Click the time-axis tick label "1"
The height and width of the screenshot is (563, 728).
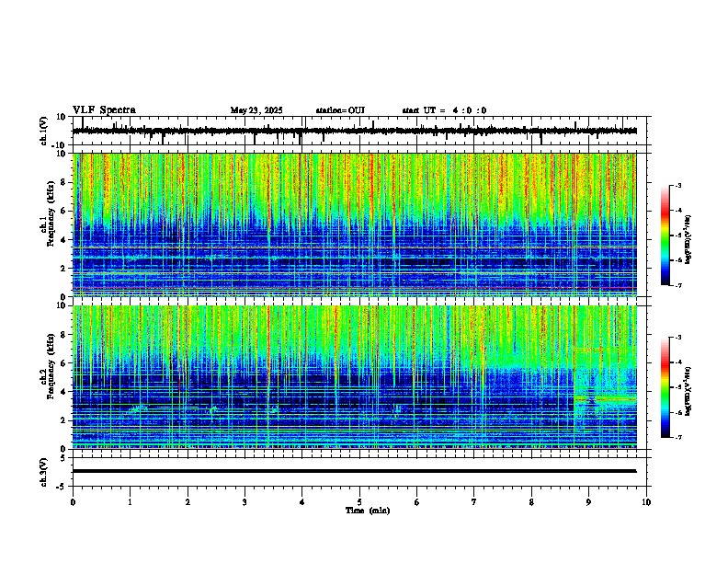coord(130,502)
